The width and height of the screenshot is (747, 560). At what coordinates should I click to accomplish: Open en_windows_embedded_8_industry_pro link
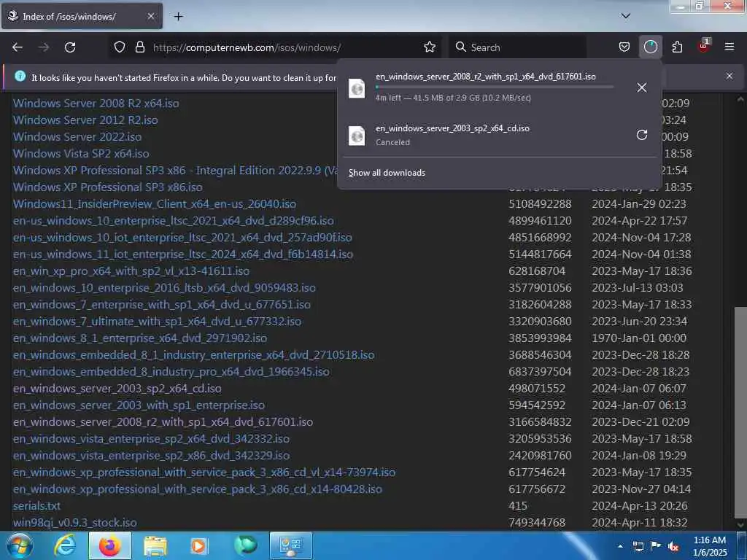pyautogui.click(x=171, y=371)
